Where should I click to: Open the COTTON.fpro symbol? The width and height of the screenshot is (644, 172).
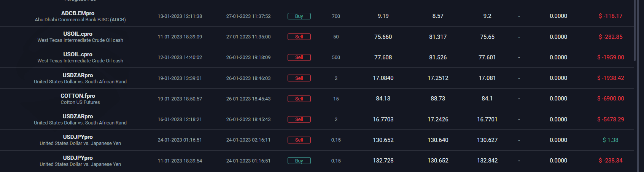point(78,96)
